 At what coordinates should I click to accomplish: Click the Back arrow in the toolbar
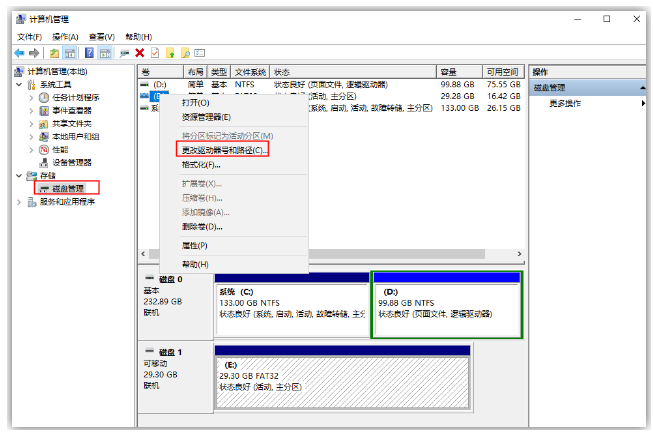(19, 53)
